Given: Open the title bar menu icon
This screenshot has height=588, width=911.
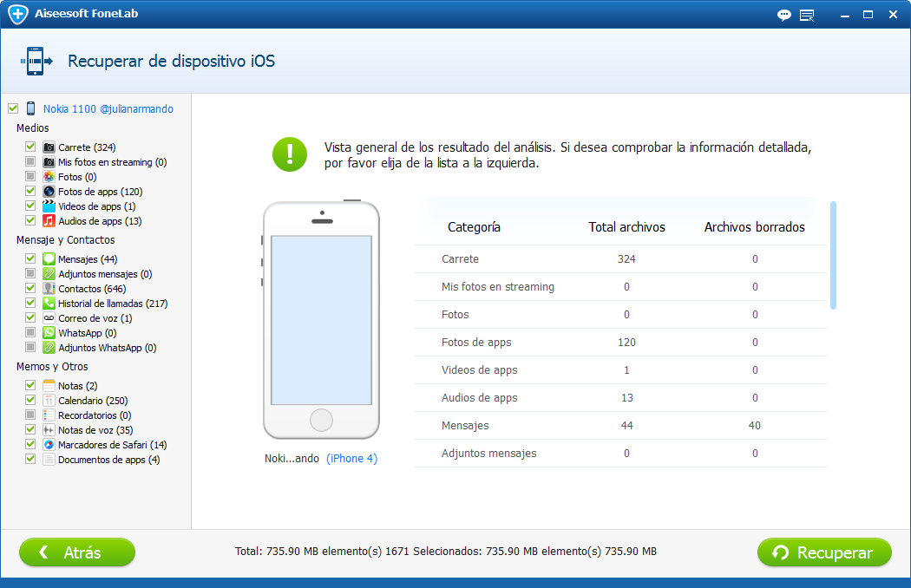Looking at the screenshot, I should [807, 15].
